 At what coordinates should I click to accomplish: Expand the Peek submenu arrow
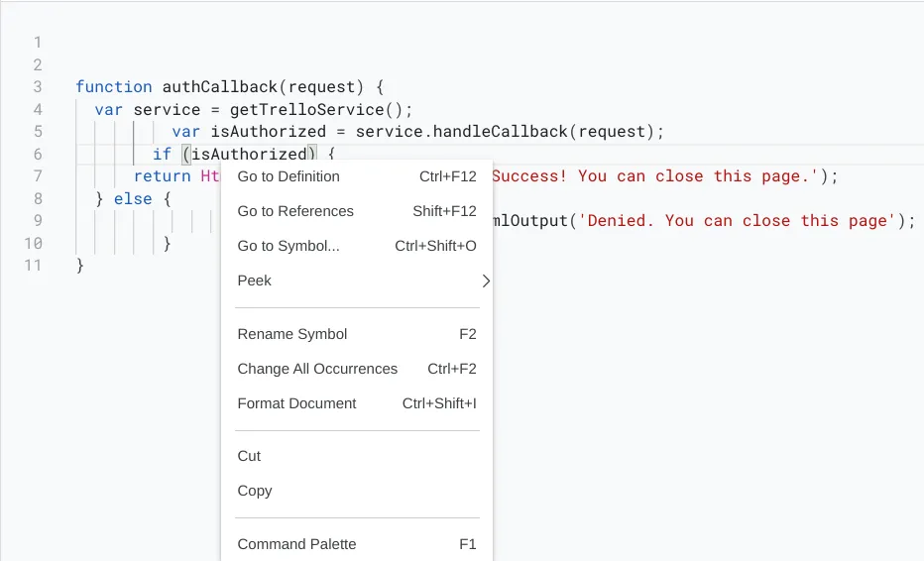coord(485,280)
